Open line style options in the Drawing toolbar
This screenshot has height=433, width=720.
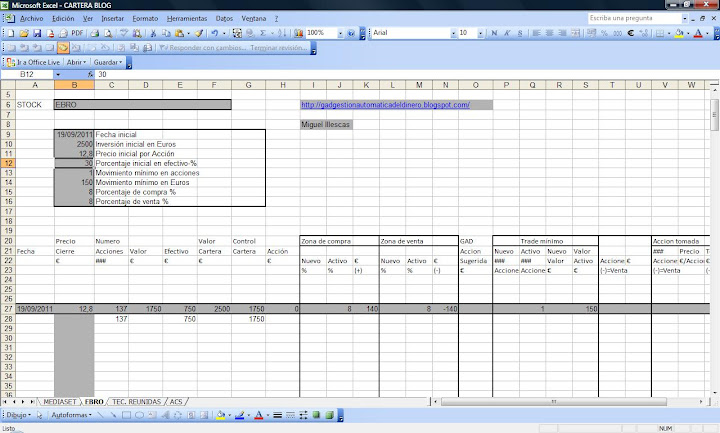tap(277, 415)
